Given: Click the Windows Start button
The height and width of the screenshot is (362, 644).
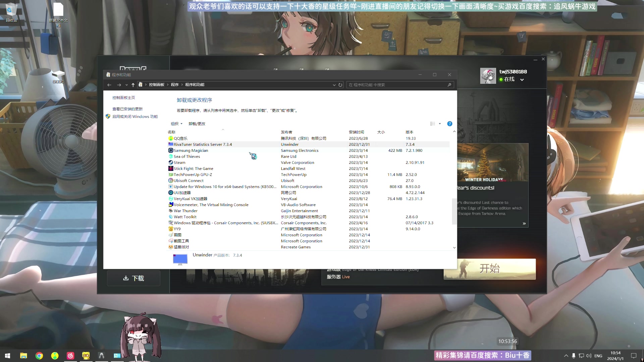Looking at the screenshot, I should [x=7, y=356].
